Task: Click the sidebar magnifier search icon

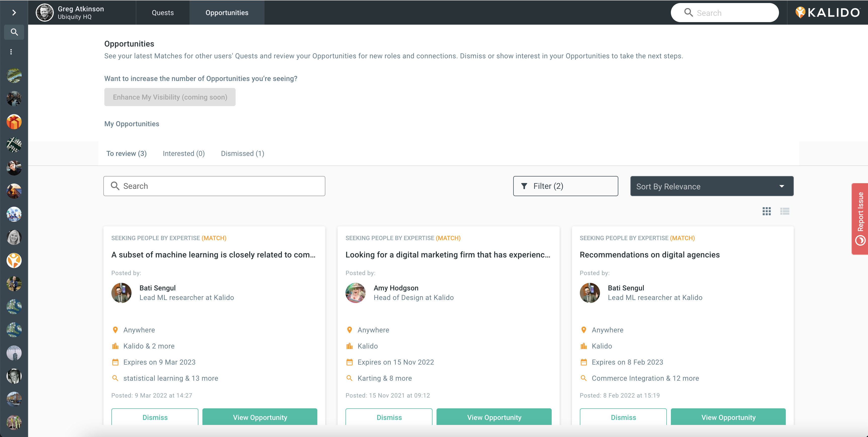Action: pyautogui.click(x=14, y=32)
